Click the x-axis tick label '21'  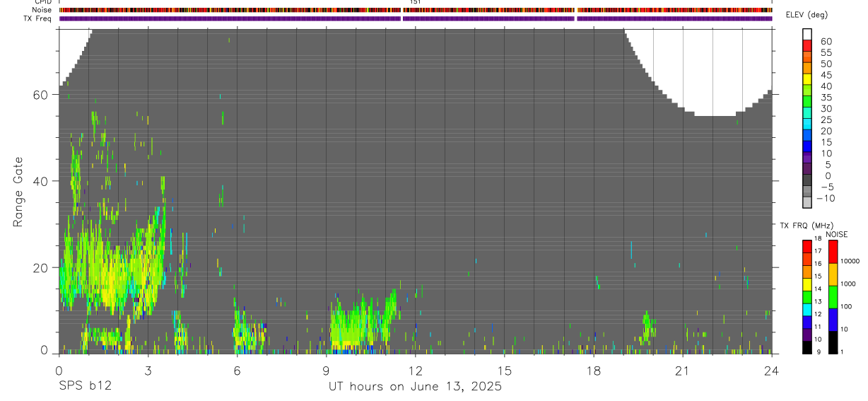pyautogui.click(x=682, y=371)
